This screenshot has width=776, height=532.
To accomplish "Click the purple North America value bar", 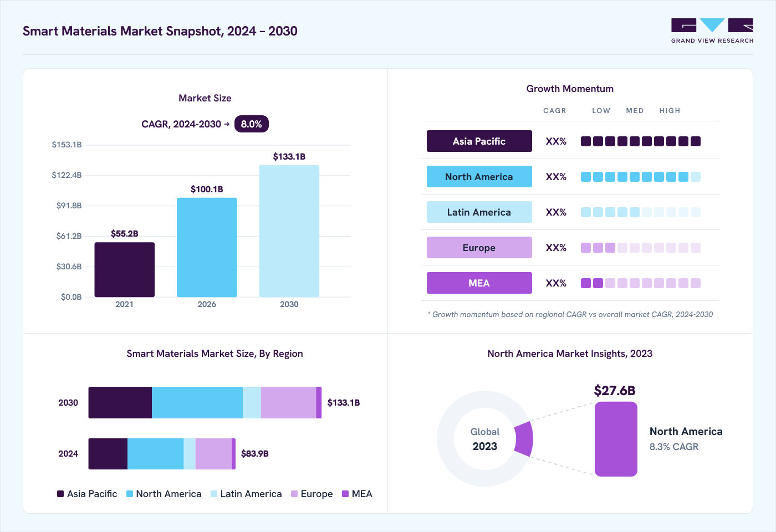I will tap(616, 439).
